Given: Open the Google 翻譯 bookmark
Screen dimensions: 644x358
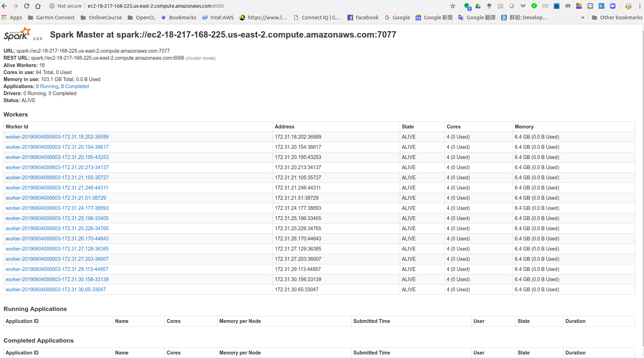Looking at the screenshot, I should 477,18.
